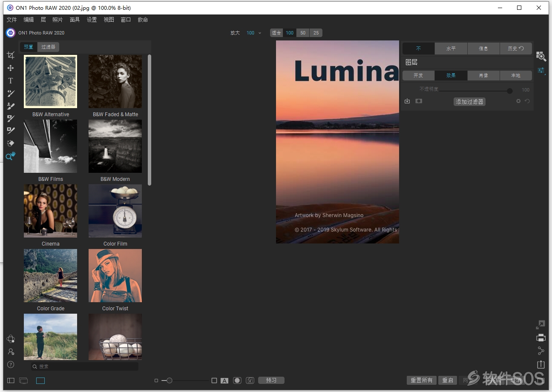Open the 文件 menu

[x=12, y=20]
